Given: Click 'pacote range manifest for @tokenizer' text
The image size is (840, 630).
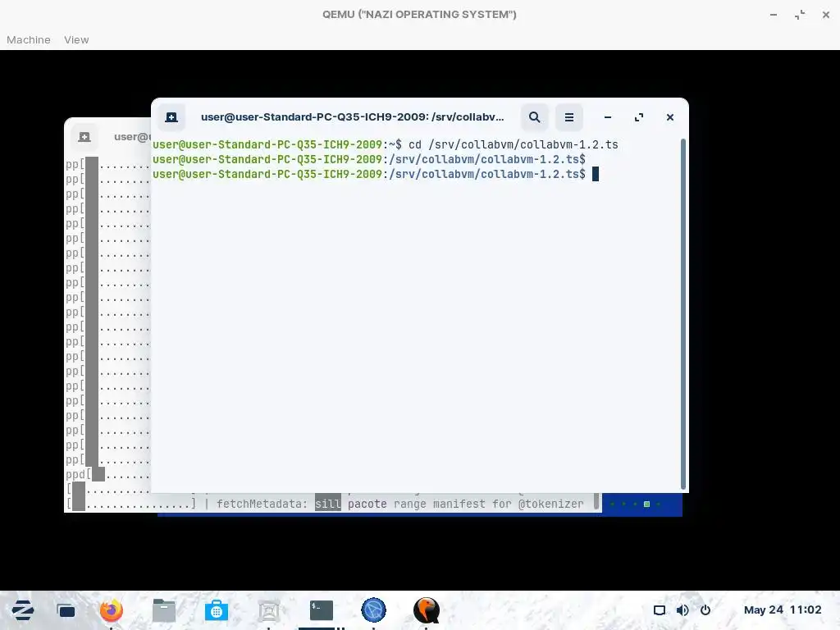Looking at the screenshot, I should [x=466, y=504].
